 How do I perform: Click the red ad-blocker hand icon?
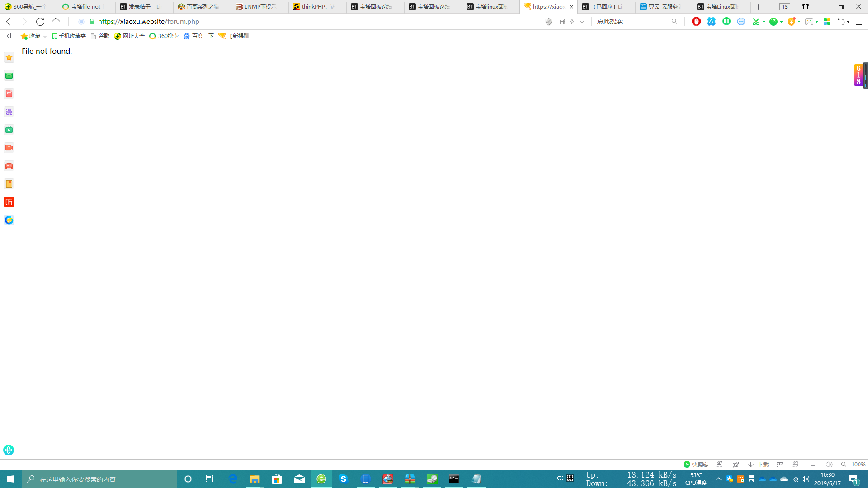click(x=696, y=22)
